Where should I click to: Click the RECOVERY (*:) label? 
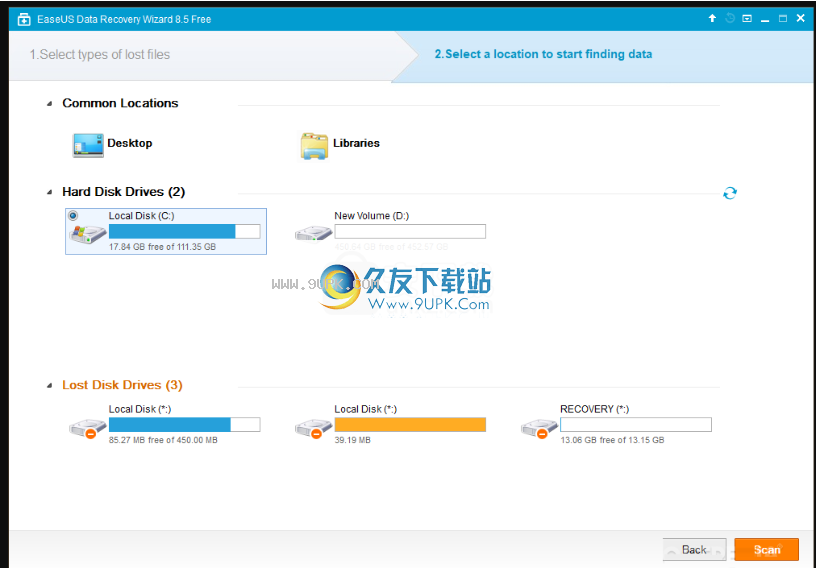pyautogui.click(x=594, y=409)
